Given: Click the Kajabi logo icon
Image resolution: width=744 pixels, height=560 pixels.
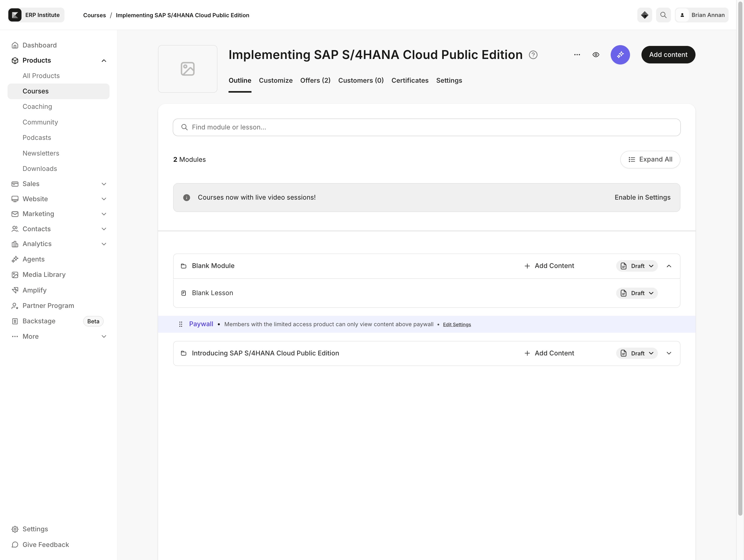Looking at the screenshot, I should click(15, 15).
